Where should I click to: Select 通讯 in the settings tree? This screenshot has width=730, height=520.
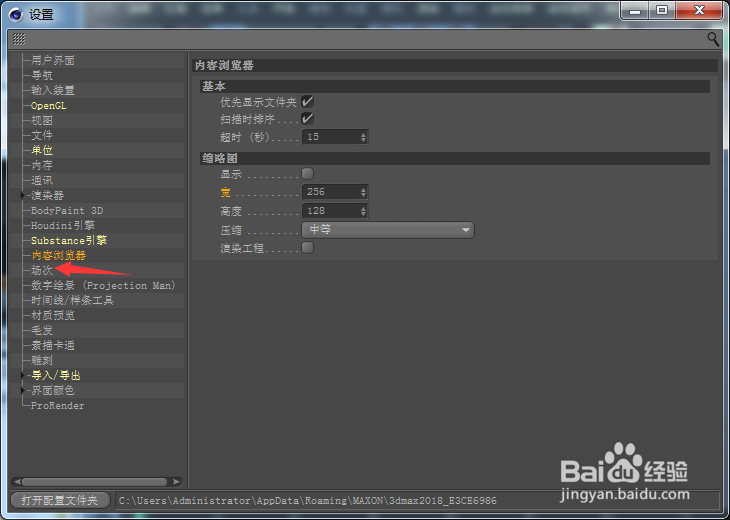42,180
